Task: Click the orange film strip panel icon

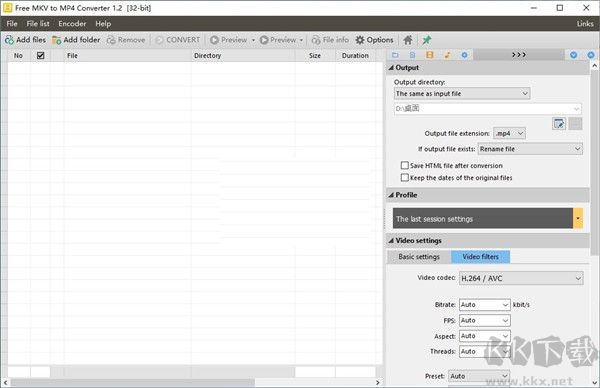Action: pos(430,55)
